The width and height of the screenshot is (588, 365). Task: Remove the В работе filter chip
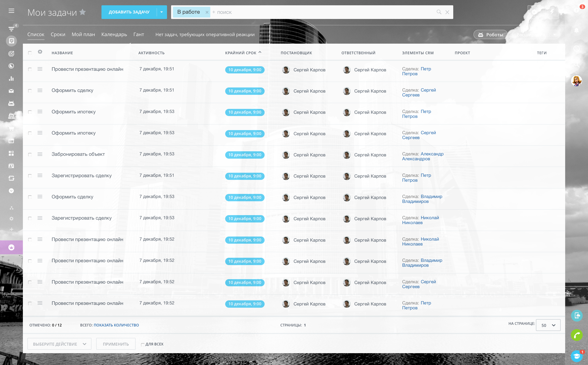(207, 12)
